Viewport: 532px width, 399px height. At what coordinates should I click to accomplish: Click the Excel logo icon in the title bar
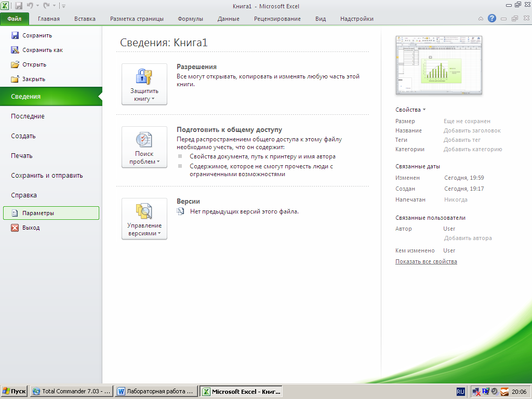tap(5, 6)
